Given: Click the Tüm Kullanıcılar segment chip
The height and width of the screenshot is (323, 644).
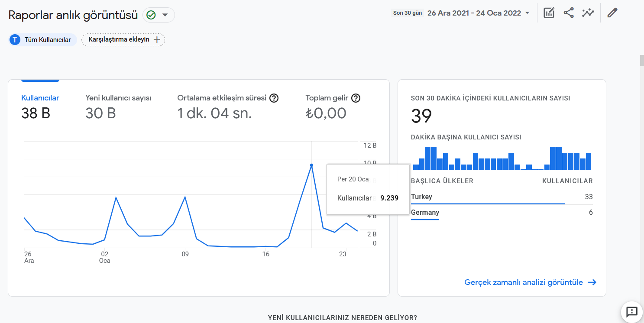Looking at the screenshot, I should (x=43, y=40).
